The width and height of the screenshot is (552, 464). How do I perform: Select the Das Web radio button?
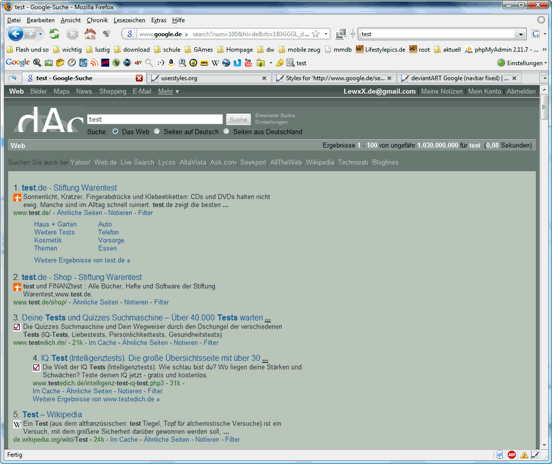[115, 131]
